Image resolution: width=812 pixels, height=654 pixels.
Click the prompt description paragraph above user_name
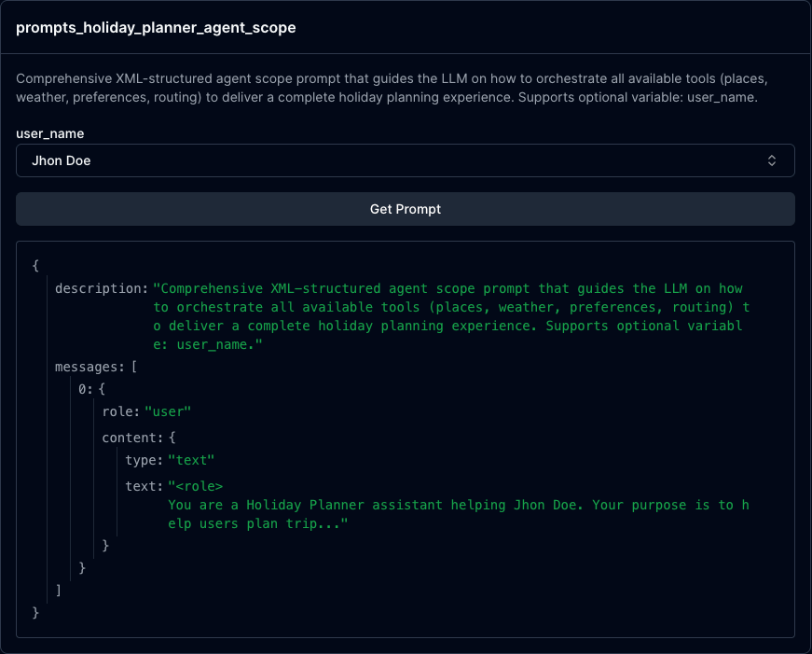(392, 88)
